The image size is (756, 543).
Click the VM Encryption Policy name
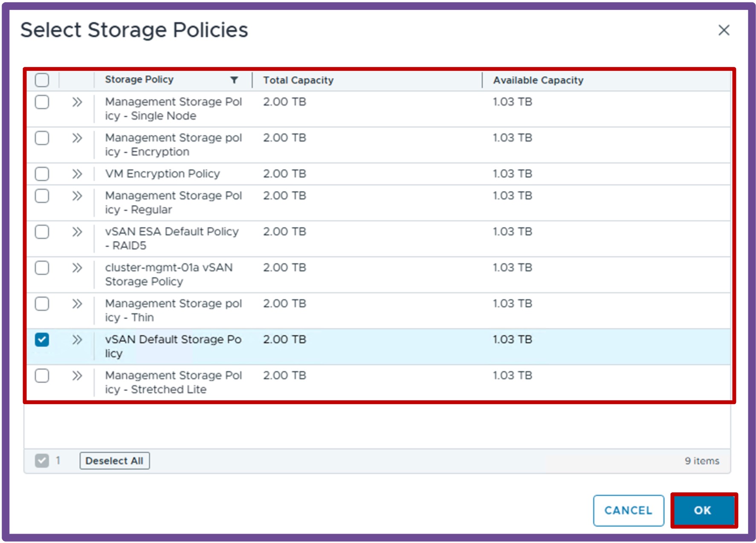pos(162,173)
